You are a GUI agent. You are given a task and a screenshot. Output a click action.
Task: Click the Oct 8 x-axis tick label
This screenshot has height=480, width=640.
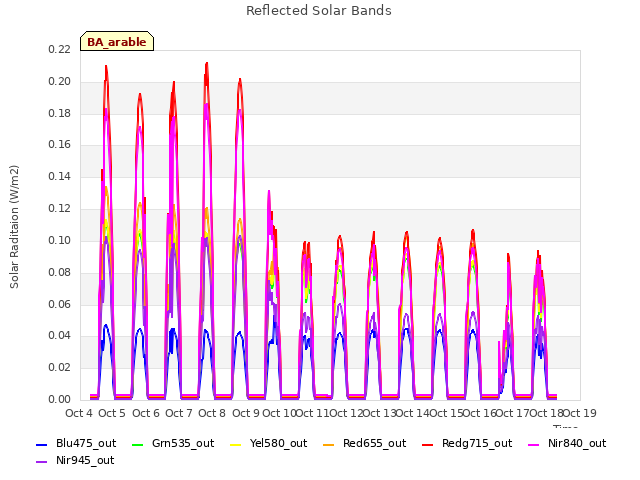pyautogui.click(x=212, y=413)
